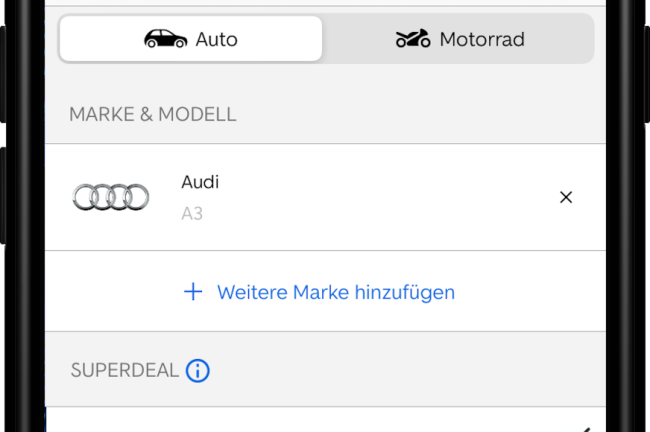
Task: Switch to the Motorrad tab
Action: pyautogui.click(x=460, y=39)
